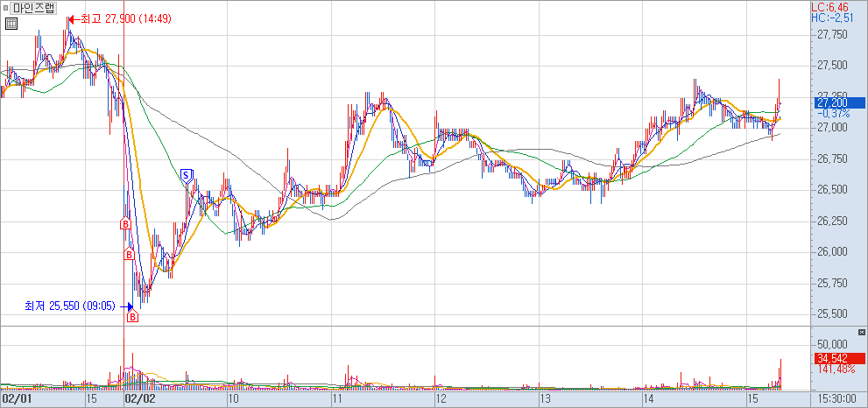This screenshot has height=408, width=868.
Task: Click the 25,500 price axis label
Action: click(833, 314)
